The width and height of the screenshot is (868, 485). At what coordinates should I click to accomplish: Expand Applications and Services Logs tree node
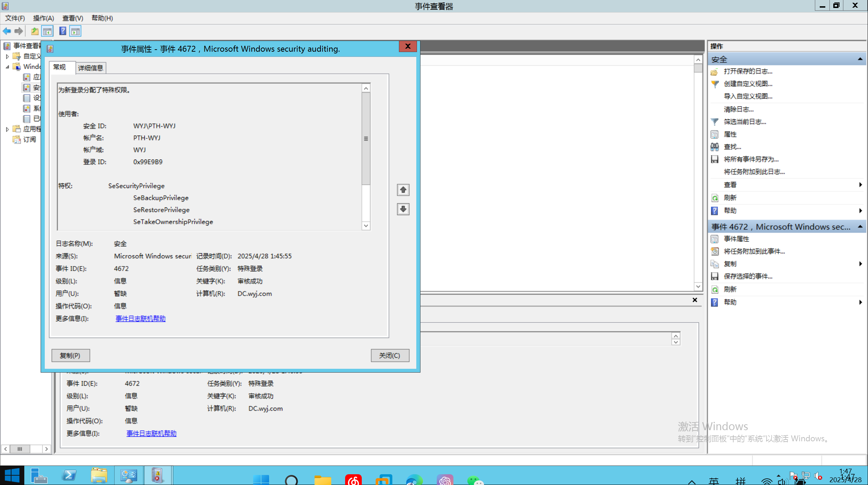click(x=7, y=129)
